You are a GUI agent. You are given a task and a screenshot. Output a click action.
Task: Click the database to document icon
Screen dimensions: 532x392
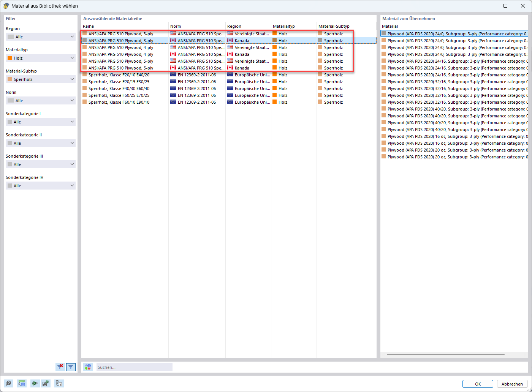pos(59,384)
